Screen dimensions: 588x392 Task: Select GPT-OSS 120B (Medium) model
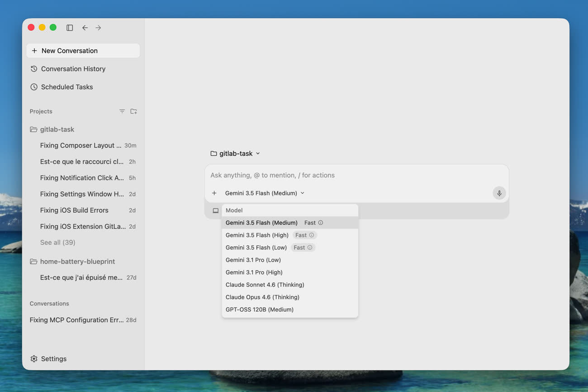point(290,310)
